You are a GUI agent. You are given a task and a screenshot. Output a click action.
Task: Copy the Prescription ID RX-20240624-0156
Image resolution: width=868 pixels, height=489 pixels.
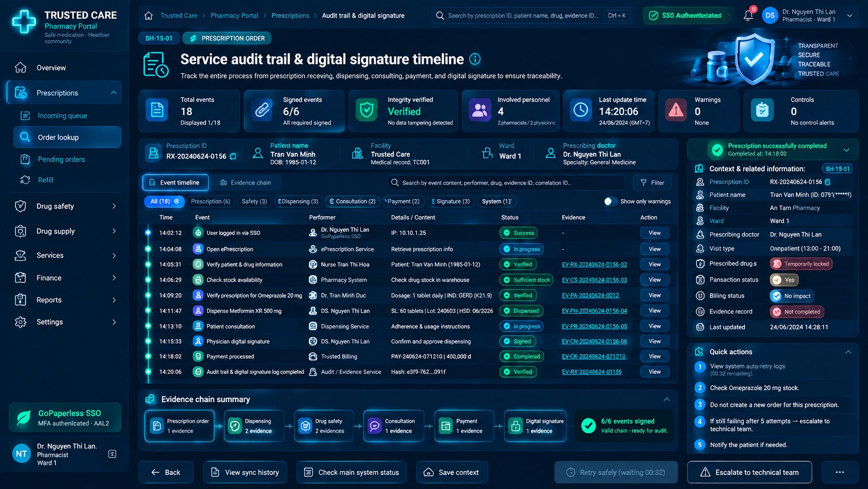233,156
